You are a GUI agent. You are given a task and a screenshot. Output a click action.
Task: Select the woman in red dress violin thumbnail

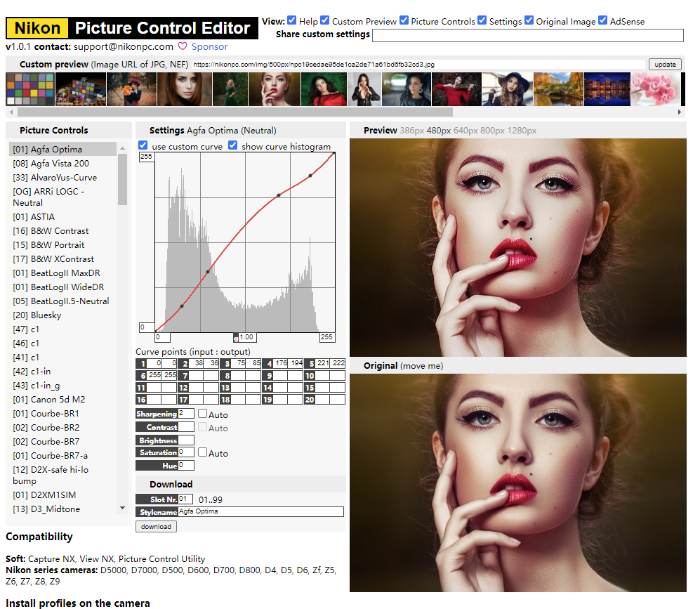click(456, 89)
